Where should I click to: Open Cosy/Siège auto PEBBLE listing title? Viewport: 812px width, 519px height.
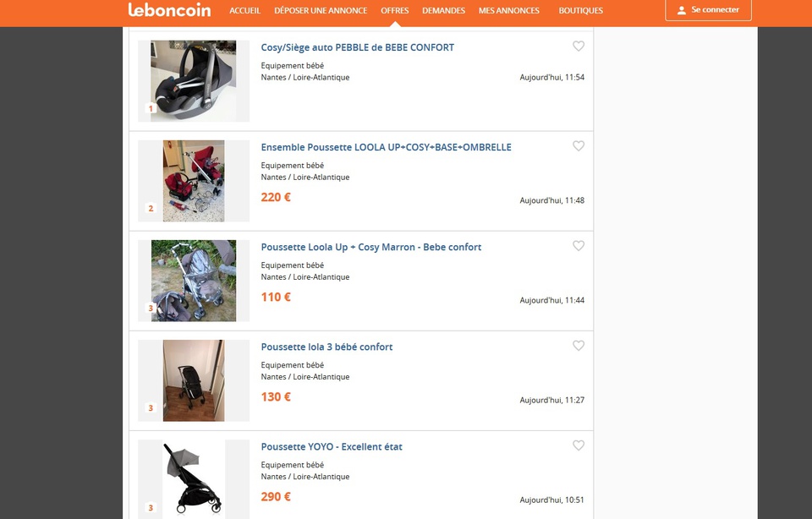coord(357,47)
